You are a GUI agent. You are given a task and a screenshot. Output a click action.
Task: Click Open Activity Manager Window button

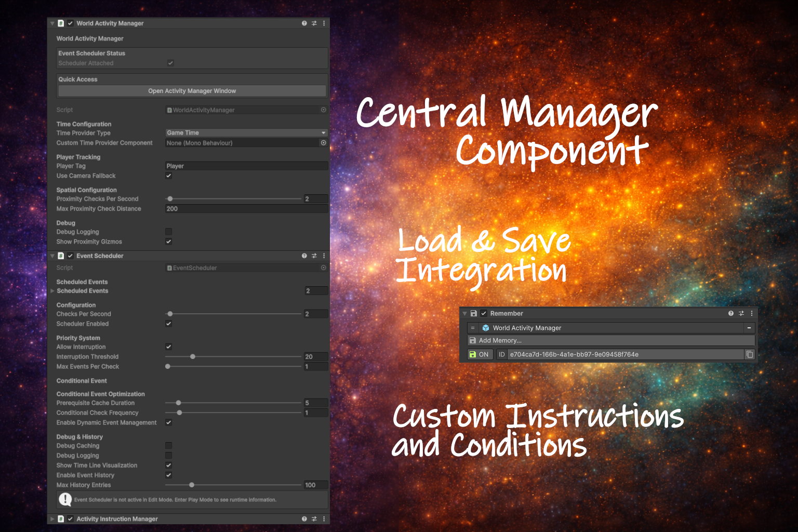tap(192, 91)
